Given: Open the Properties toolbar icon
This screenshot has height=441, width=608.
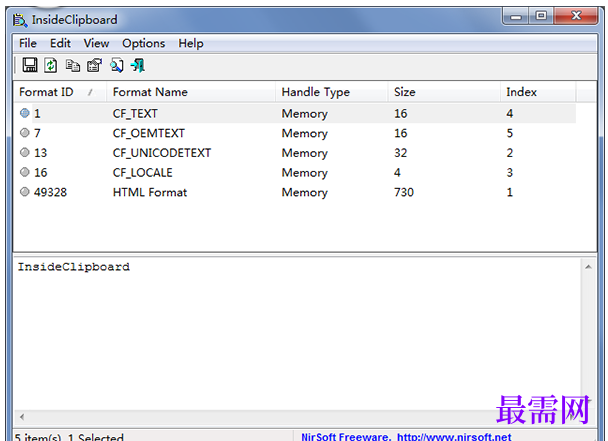Looking at the screenshot, I should tap(94, 65).
